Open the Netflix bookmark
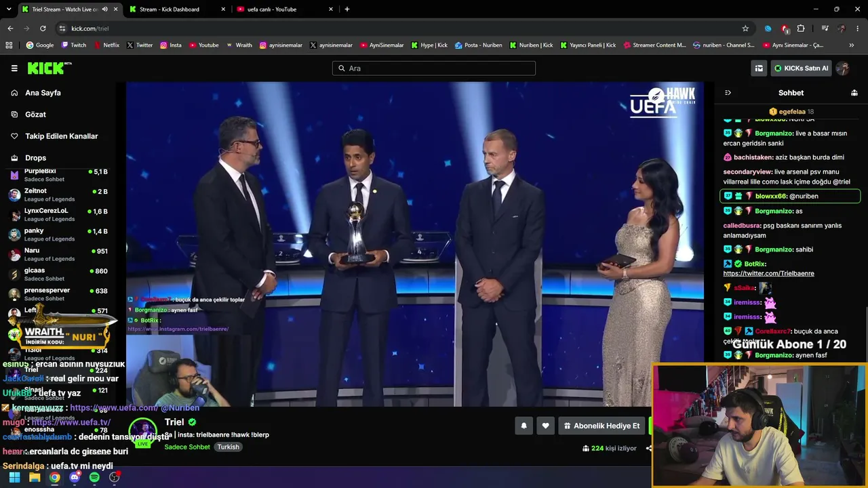The width and height of the screenshot is (868, 488). (106, 45)
